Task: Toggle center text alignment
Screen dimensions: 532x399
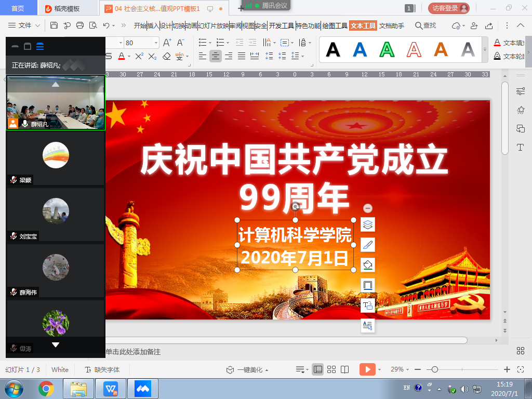Action: [x=215, y=56]
